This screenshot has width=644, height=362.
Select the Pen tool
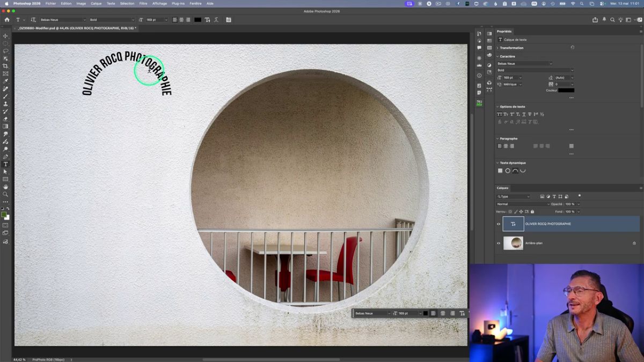5,157
